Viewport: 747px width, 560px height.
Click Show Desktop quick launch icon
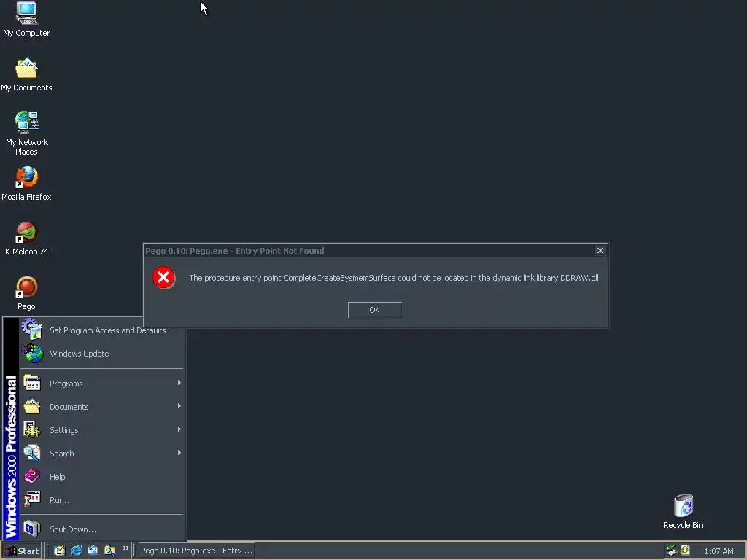pos(59,551)
